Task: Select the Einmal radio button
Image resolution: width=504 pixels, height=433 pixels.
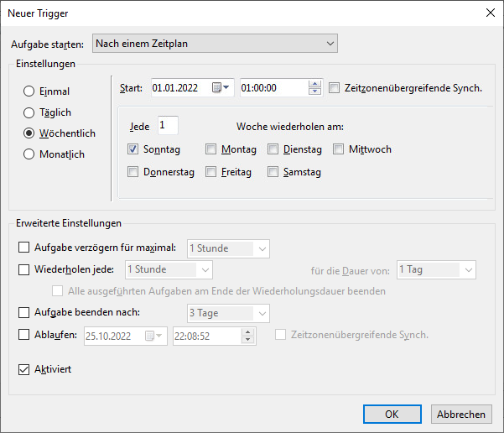Action: (x=29, y=91)
